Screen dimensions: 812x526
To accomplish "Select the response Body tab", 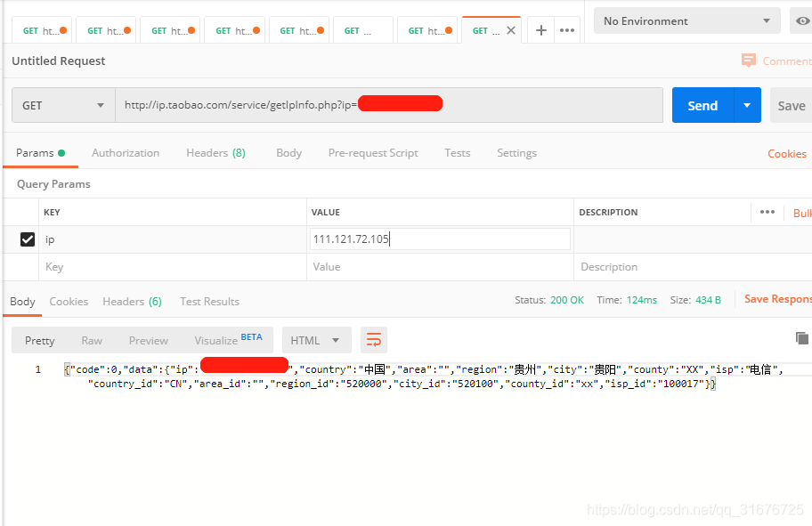I will pos(22,302).
